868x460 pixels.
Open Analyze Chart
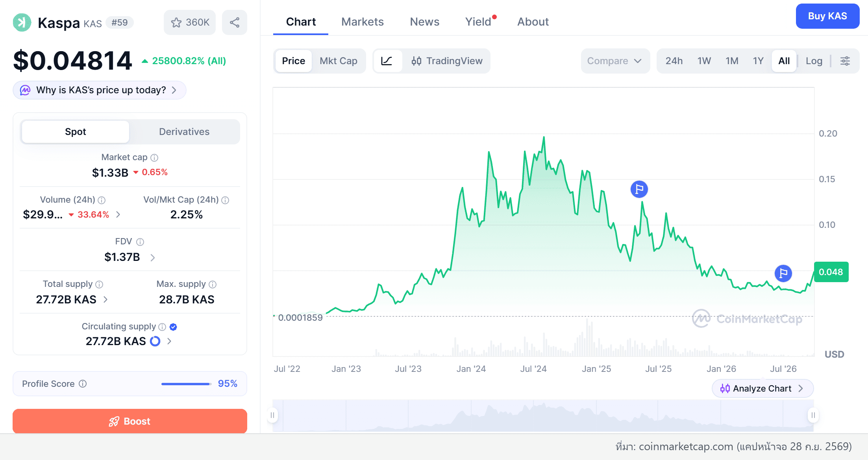pos(763,388)
